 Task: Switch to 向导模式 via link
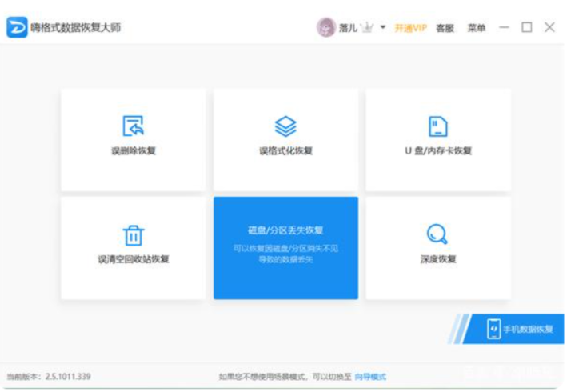(x=370, y=377)
